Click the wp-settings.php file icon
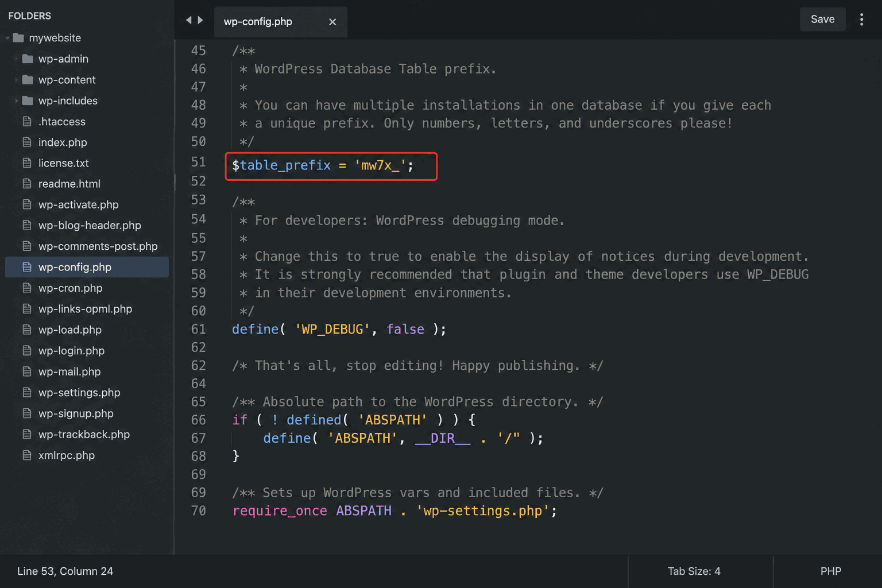The height and width of the screenshot is (588, 882). [x=27, y=392]
